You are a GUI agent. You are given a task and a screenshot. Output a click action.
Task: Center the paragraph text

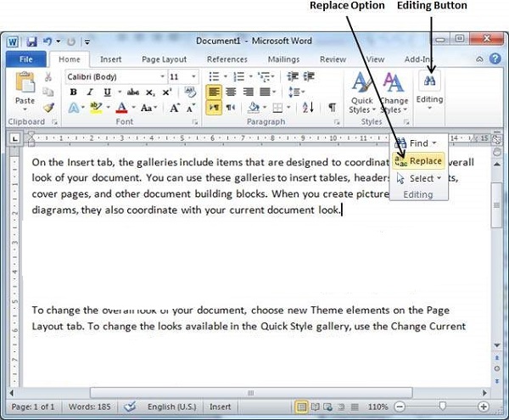pos(231,92)
